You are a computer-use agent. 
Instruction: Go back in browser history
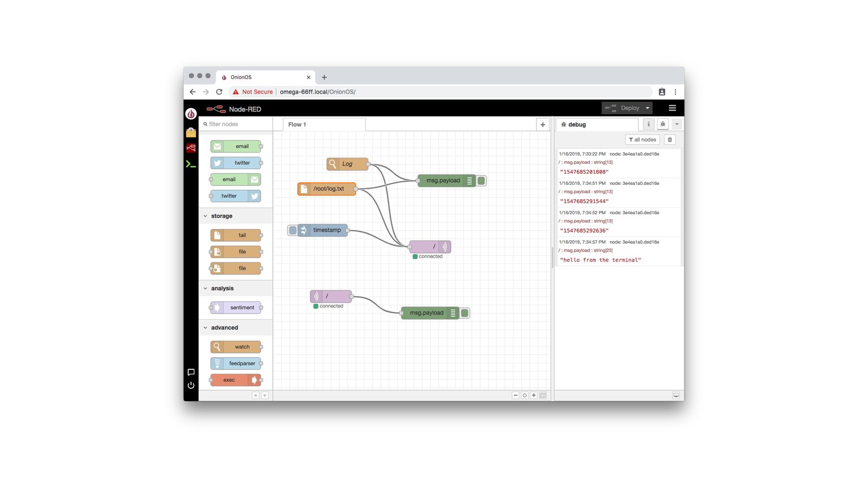pyautogui.click(x=193, y=92)
